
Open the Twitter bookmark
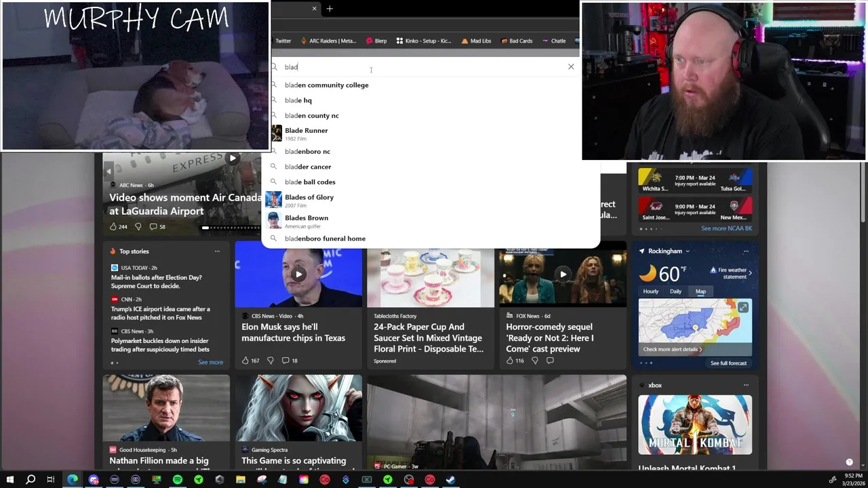point(281,41)
